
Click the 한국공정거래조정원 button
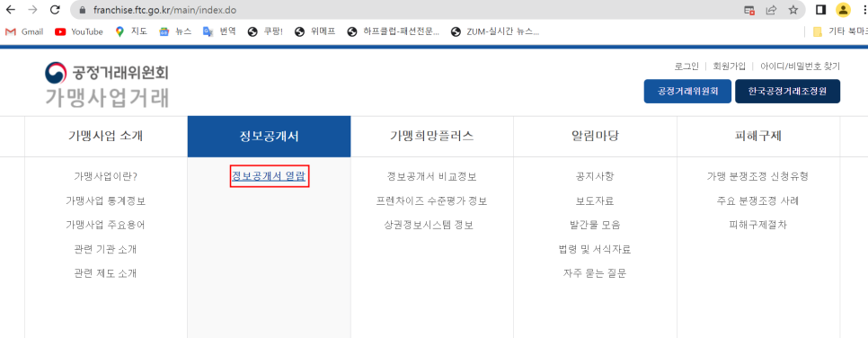(787, 92)
